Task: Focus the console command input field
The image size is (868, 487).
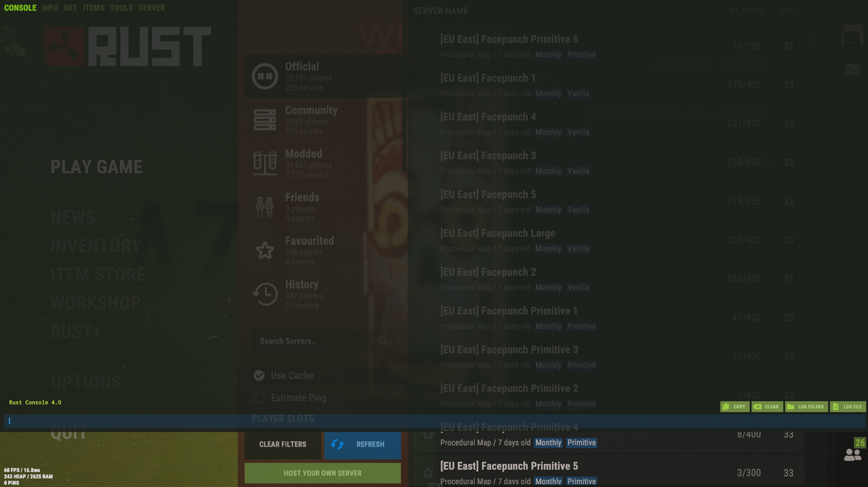Action: (x=434, y=420)
